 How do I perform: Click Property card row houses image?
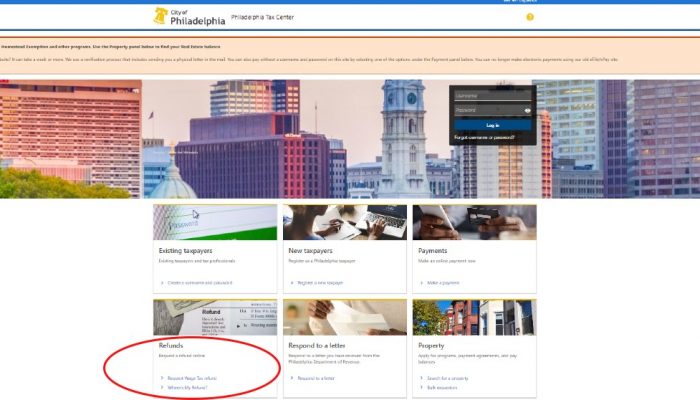pos(475,317)
